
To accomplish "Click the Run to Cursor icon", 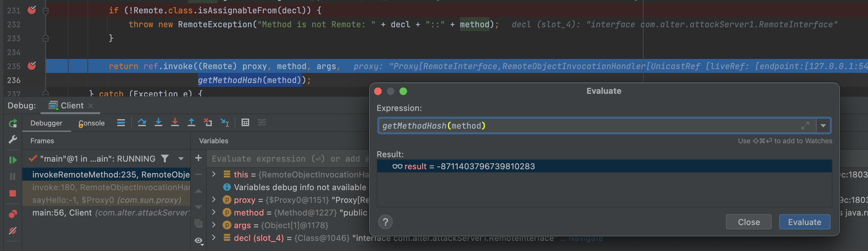I will pyautogui.click(x=225, y=123).
